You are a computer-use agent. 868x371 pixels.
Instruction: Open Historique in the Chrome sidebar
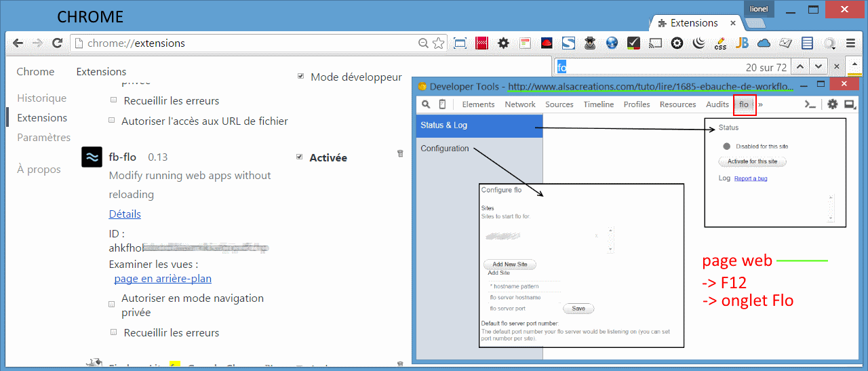[41, 98]
